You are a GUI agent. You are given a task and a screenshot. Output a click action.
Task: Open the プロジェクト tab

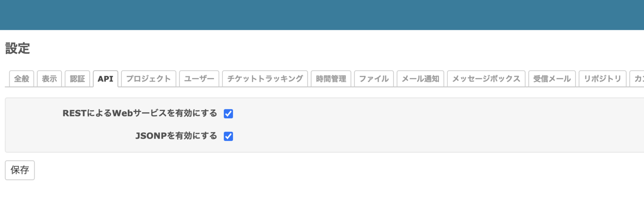click(x=149, y=79)
